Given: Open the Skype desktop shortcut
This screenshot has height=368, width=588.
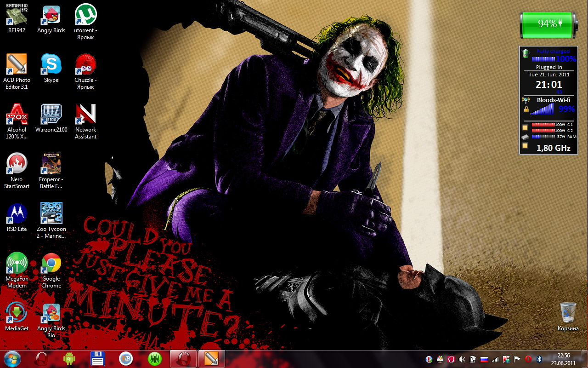Looking at the screenshot, I should tap(51, 68).
